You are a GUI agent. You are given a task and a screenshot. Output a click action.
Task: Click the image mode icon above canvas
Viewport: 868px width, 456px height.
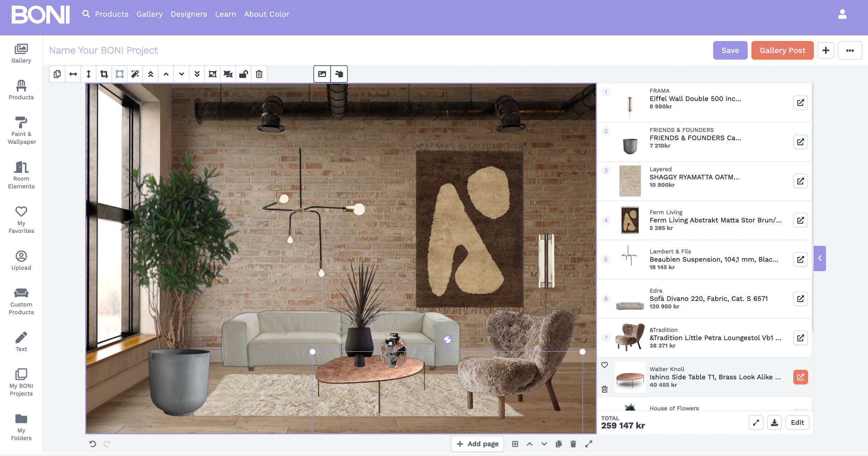pyautogui.click(x=322, y=74)
